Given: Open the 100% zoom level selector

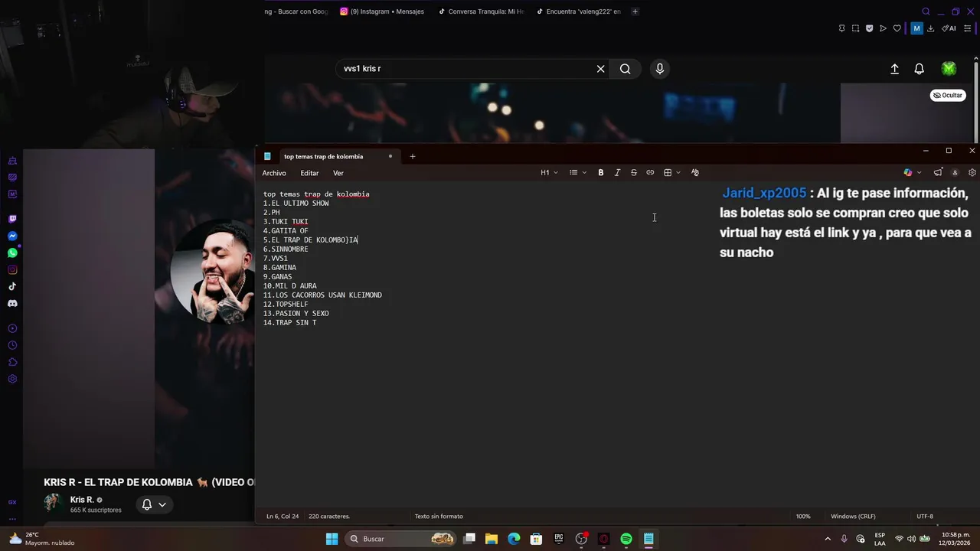Looking at the screenshot, I should click(803, 517).
